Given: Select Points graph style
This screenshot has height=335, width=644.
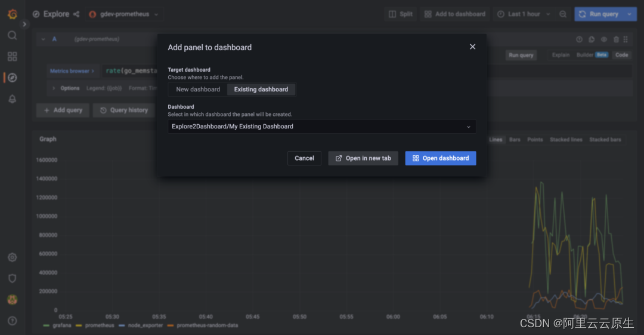Looking at the screenshot, I should [535, 140].
